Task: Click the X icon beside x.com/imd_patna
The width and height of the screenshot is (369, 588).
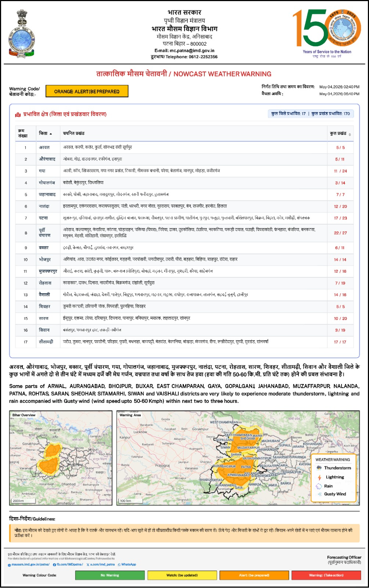Action: tap(88, 564)
